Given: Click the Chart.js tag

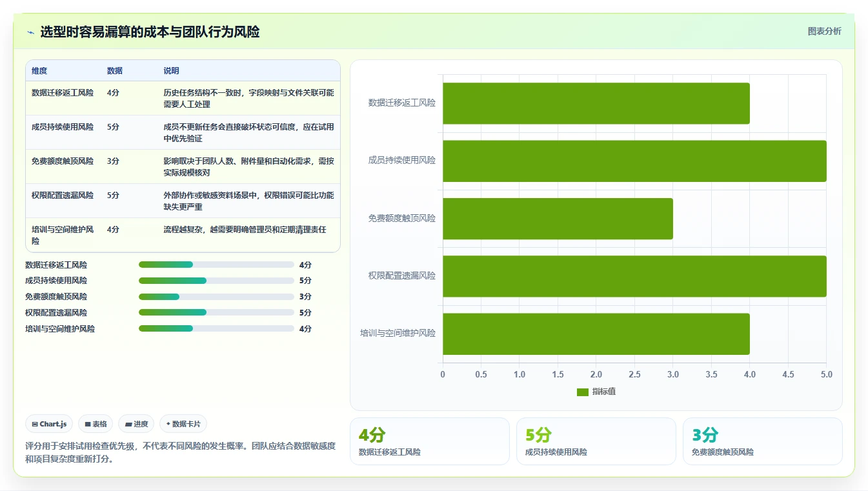Looking at the screenshot, I should point(50,424).
